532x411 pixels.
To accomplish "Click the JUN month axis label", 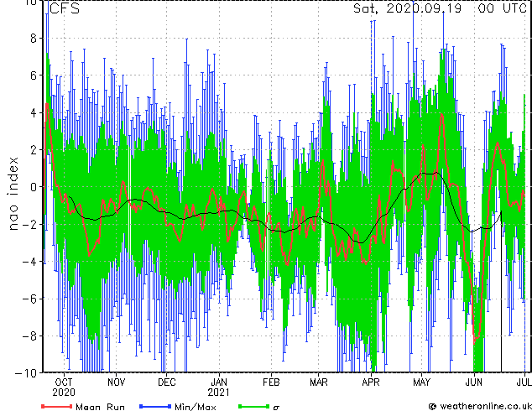I will coord(473,382).
